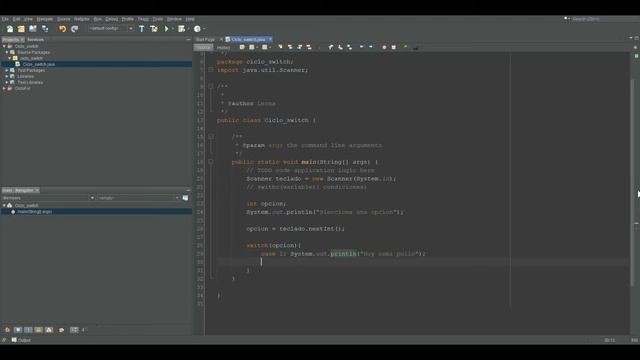Screen dimensions: 640x360
Task: Collapse the Ciclo_switch project node
Action: pos(4,47)
